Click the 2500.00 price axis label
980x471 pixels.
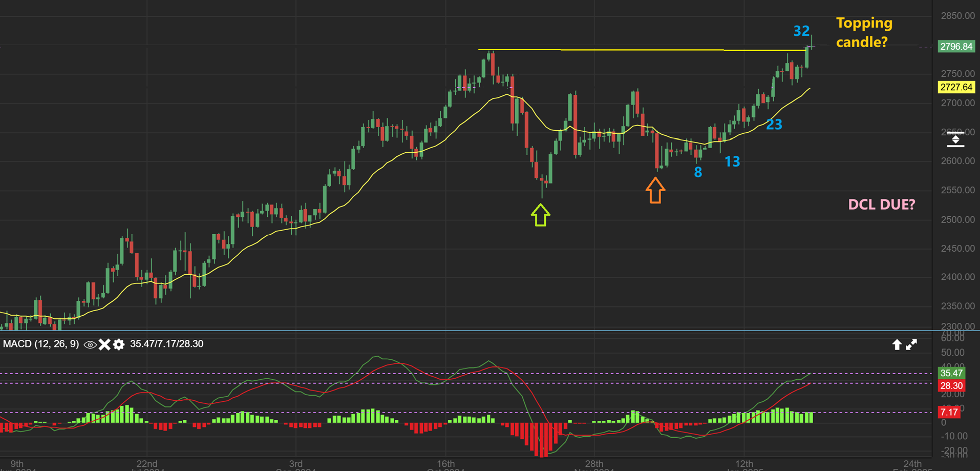957,220
